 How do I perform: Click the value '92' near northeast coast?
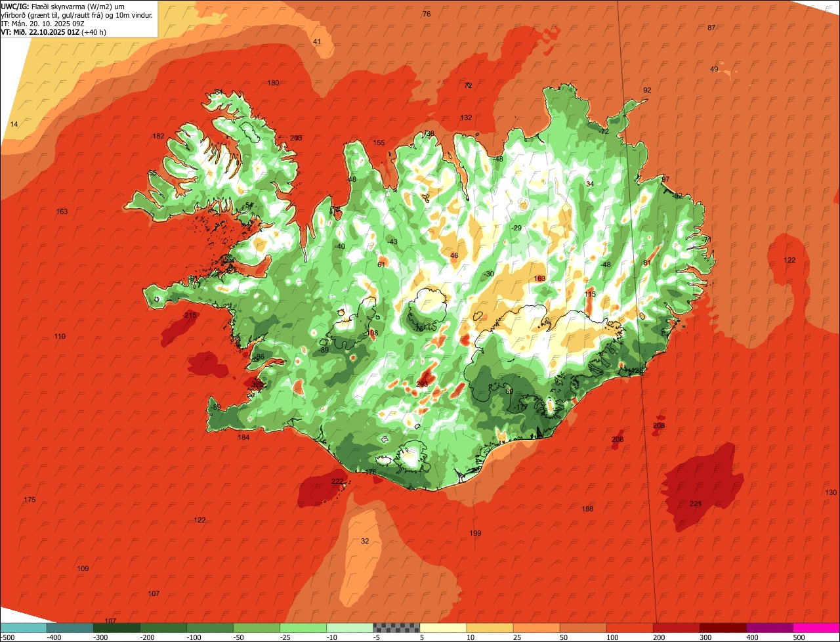(x=647, y=90)
